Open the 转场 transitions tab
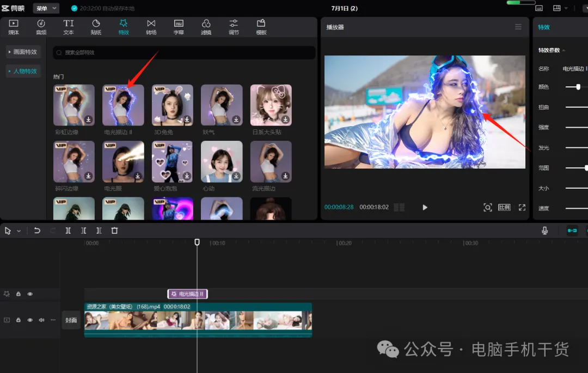 [151, 27]
